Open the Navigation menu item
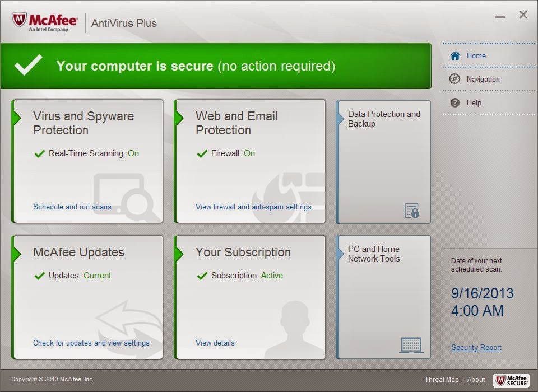This screenshot has width=538, height=392. coord(483,79)
